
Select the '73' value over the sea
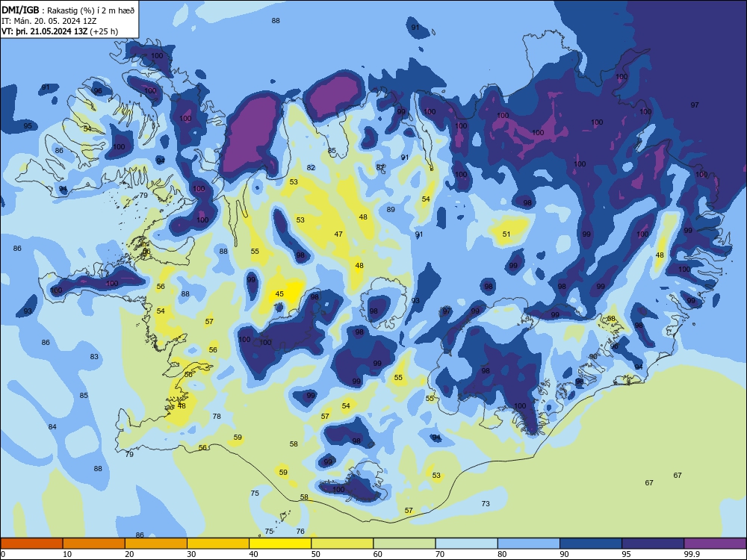click(x=486, y=503)
